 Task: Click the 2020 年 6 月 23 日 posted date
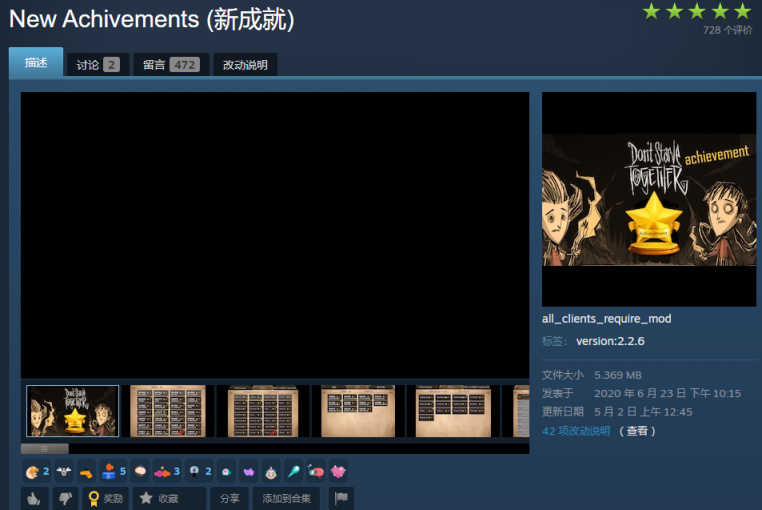pyautogui.click(x=667, y=393)
